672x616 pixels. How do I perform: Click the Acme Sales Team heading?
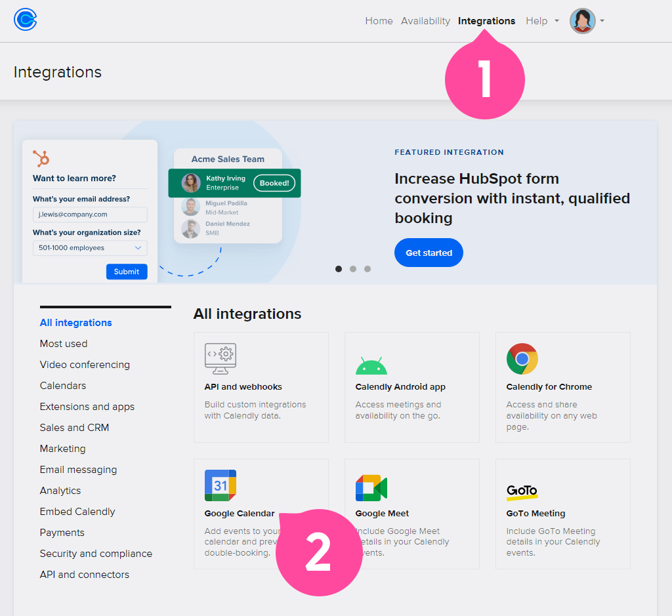pyautogui.click(x=228, y=159)
